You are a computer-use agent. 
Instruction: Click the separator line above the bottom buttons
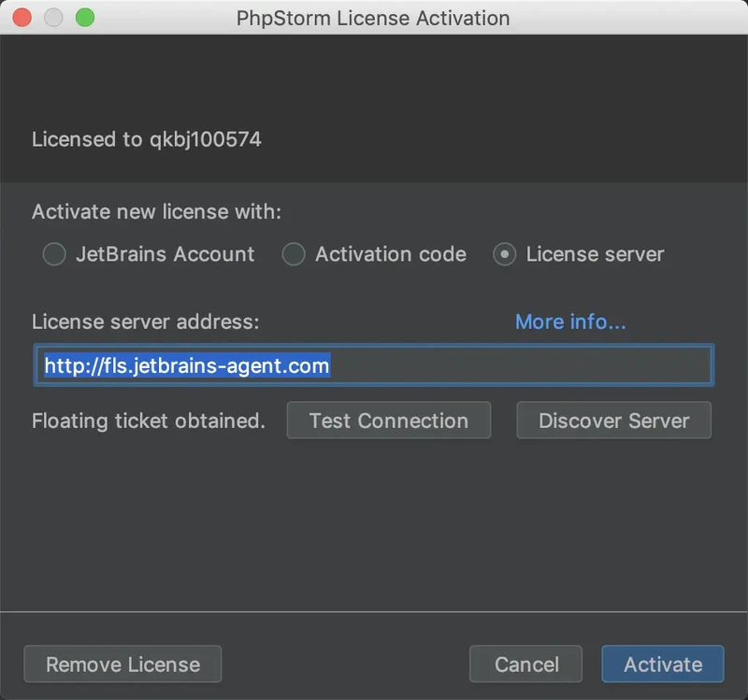[x=374, y=612]
